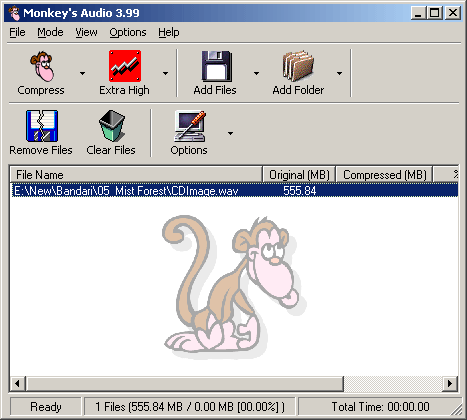Minimize the Monkey's Audio window
The width and height of the screenshot is (467, 420).
418,13
